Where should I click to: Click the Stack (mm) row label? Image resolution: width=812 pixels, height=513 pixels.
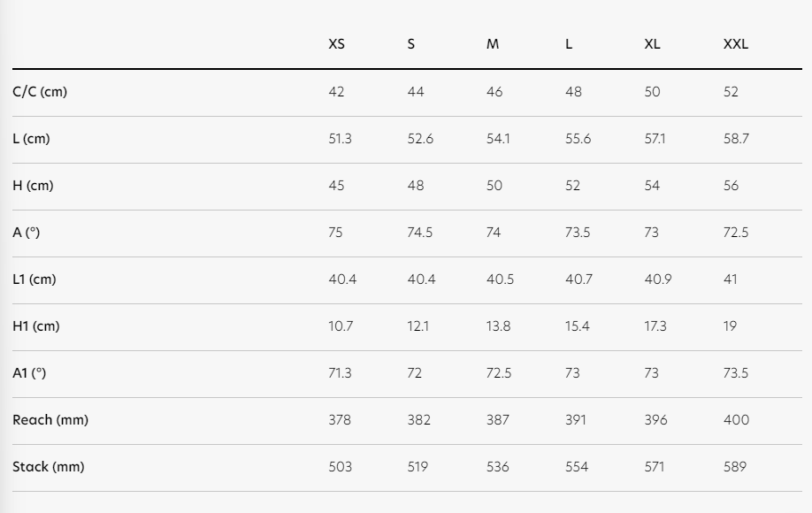49,467
